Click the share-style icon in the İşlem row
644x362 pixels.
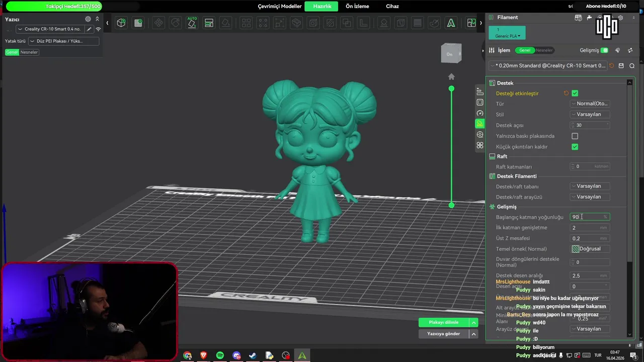[630, 50]
